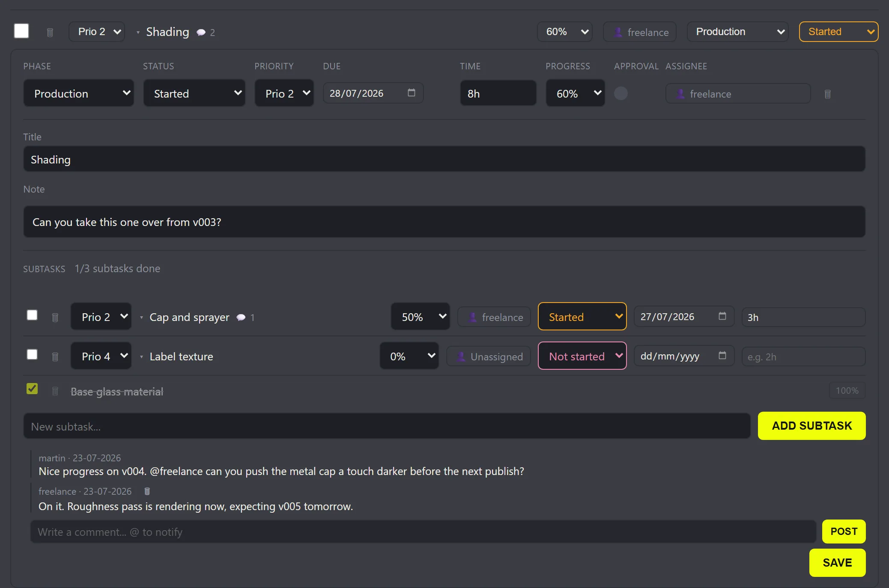Click the due date field 28/07/2026
The height and width of the screenshot is (588, 889).
(373, 93)
